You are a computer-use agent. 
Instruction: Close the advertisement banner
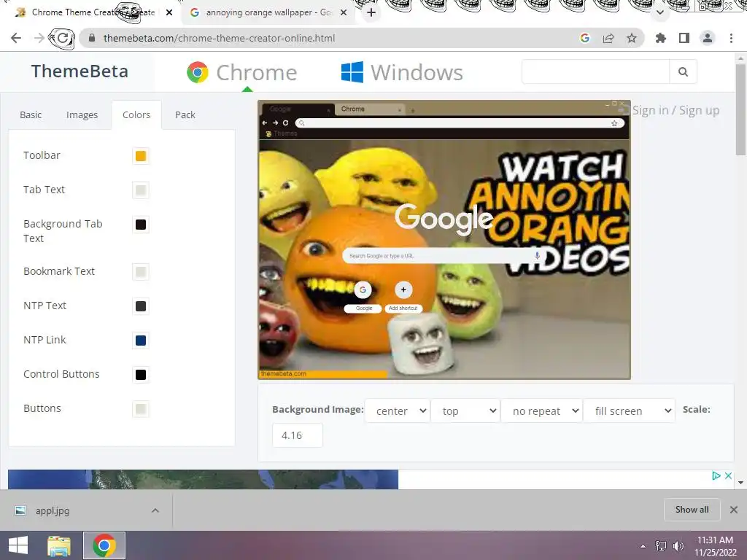[728, 475]
